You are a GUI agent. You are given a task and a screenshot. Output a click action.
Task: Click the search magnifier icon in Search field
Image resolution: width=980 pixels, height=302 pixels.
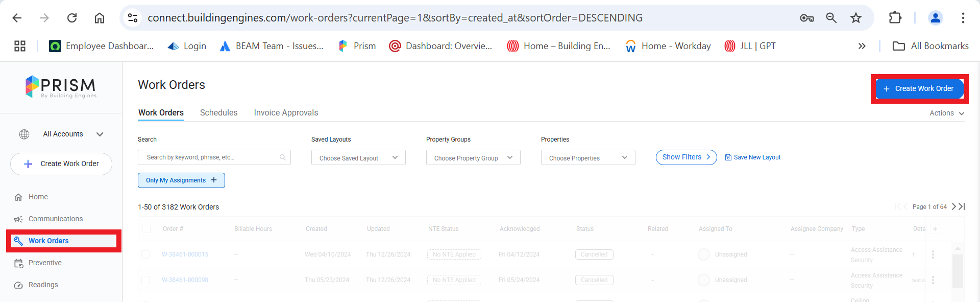click(x=282, y=157)
